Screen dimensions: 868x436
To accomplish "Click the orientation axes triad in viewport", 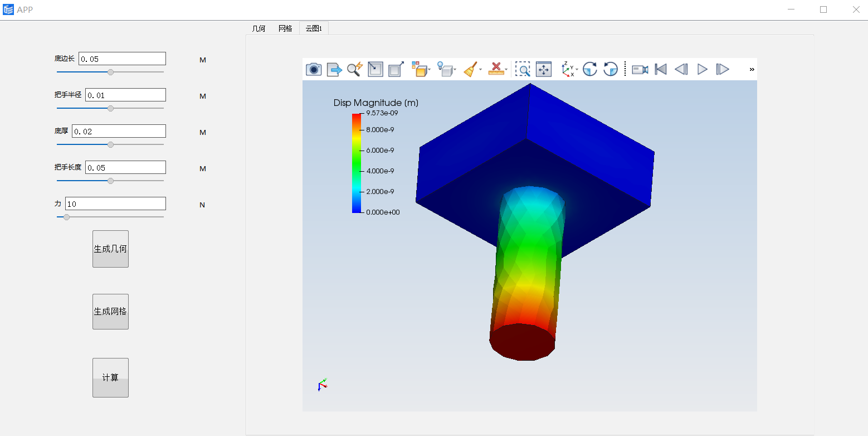I will point(322,384).
